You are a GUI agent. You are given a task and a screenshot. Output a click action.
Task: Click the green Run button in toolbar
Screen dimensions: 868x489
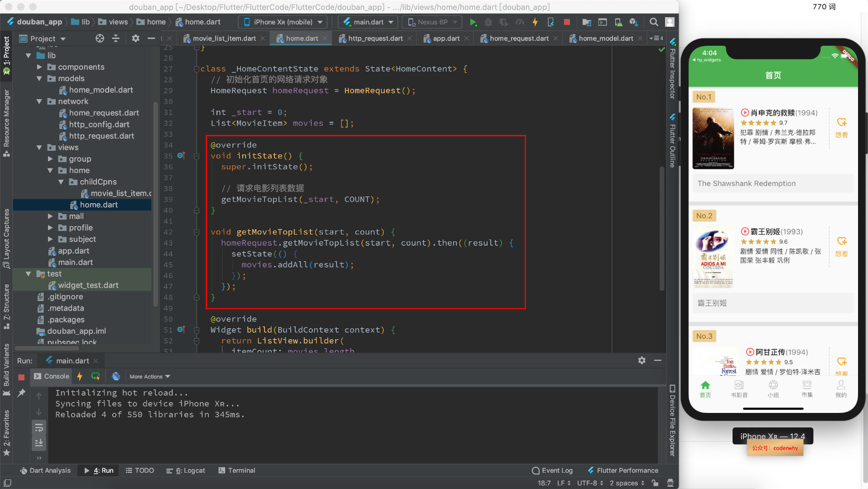click(x=473, y=22)
